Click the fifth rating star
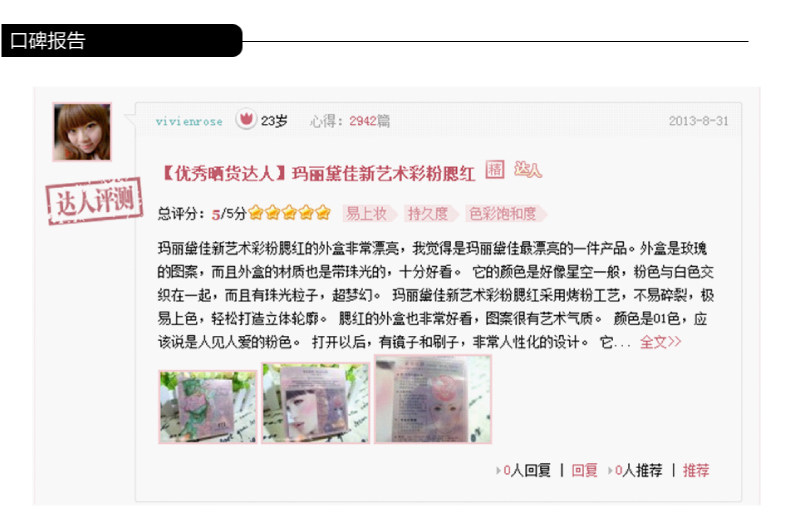Screen dimensions: 790x513 click(x=323, y=213)
